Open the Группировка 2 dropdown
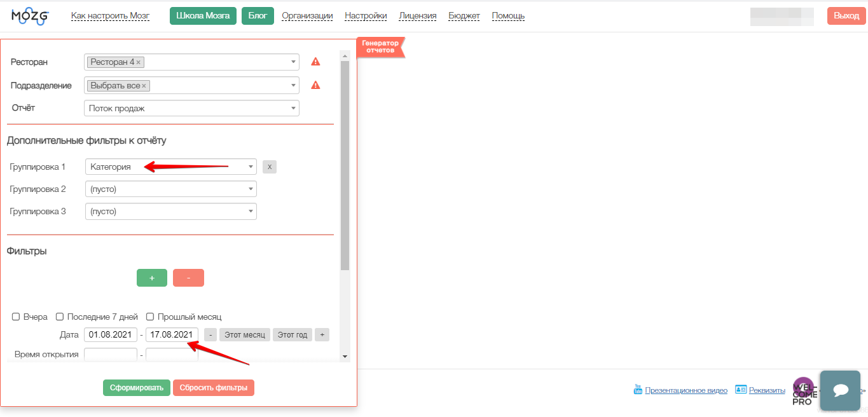The width and height of the screenshot is (868, 417). (x=170, y=189)
